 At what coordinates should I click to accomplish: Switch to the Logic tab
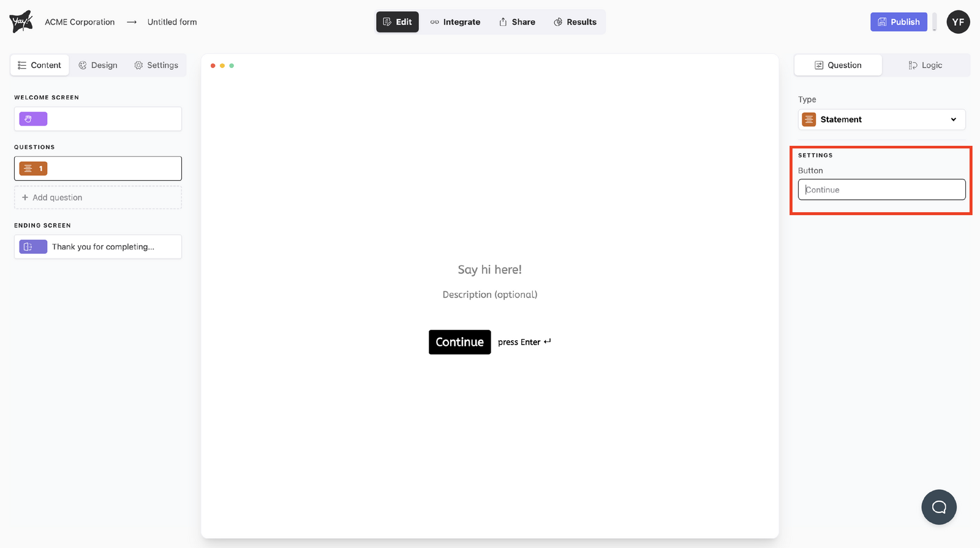tap(925, 65)
